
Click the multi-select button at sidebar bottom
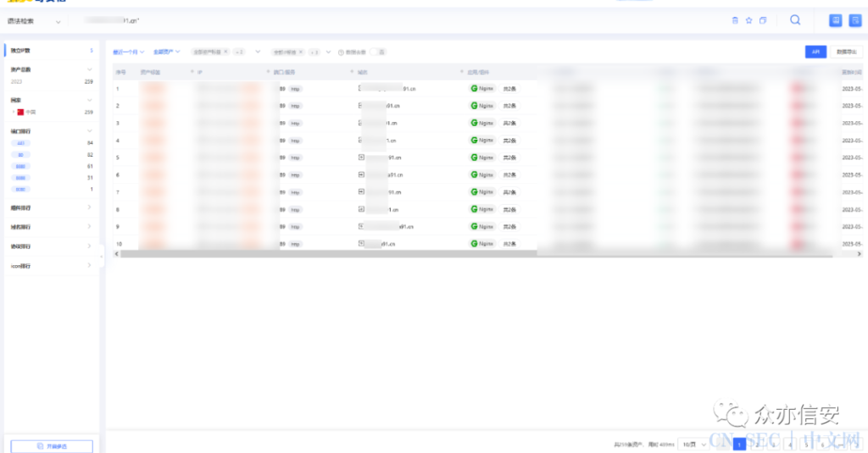[x=52, y=446]
